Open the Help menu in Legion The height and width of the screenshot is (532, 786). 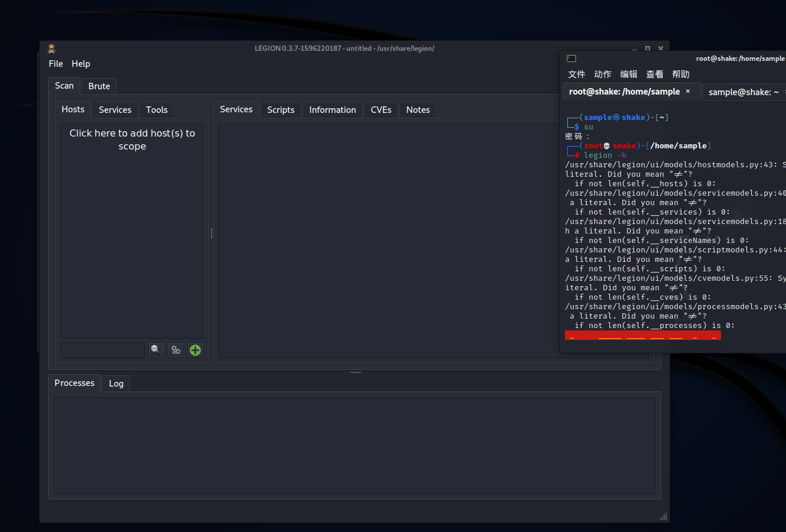(81, 64)
